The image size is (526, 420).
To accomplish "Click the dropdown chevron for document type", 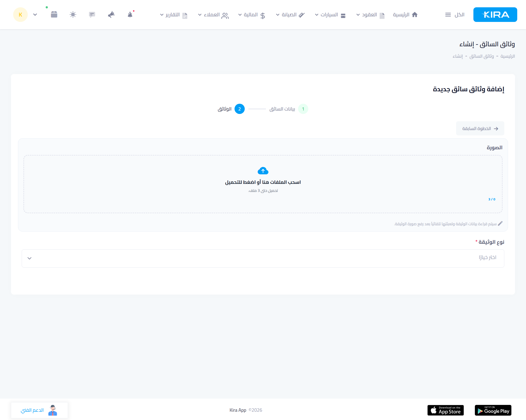I will pos(29,258).
